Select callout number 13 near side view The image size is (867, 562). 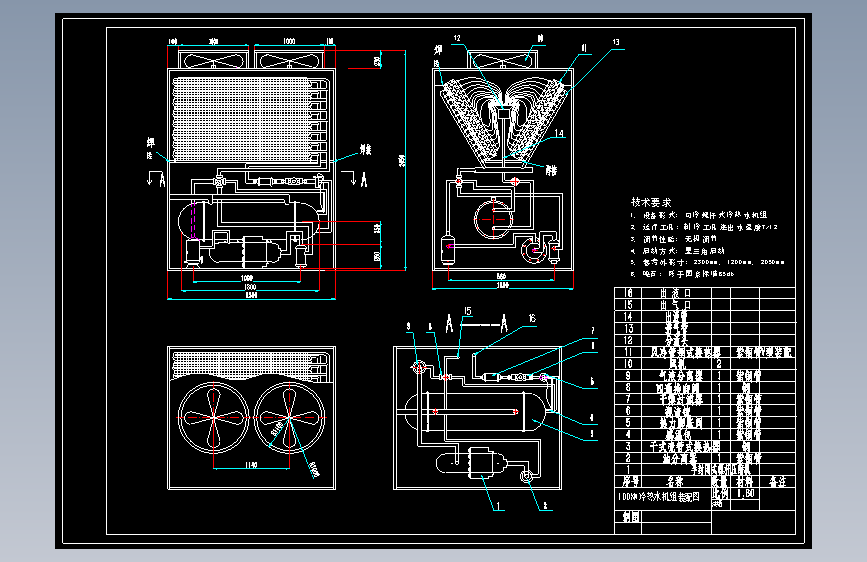(616, 42)
